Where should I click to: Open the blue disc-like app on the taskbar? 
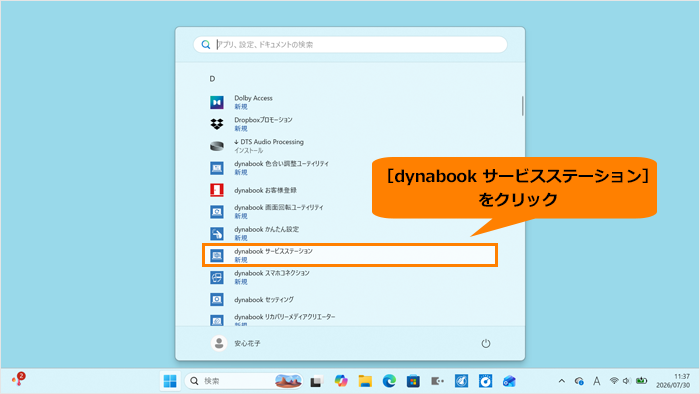(x=485, y=381)
